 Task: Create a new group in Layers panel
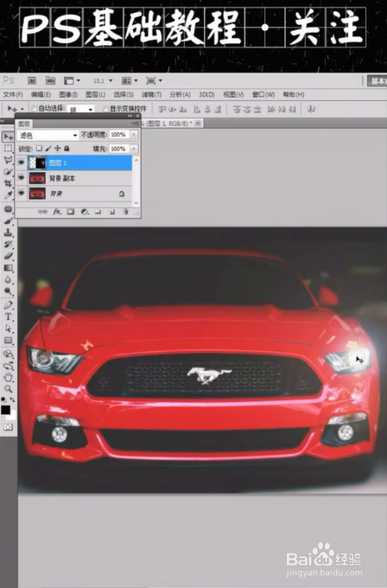(x=98, y=212)
